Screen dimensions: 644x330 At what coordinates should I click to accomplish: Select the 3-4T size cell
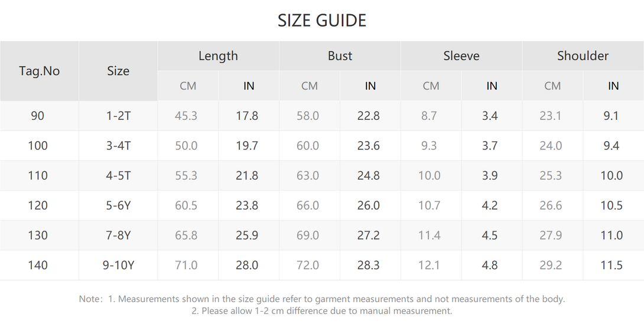point(118,146)
